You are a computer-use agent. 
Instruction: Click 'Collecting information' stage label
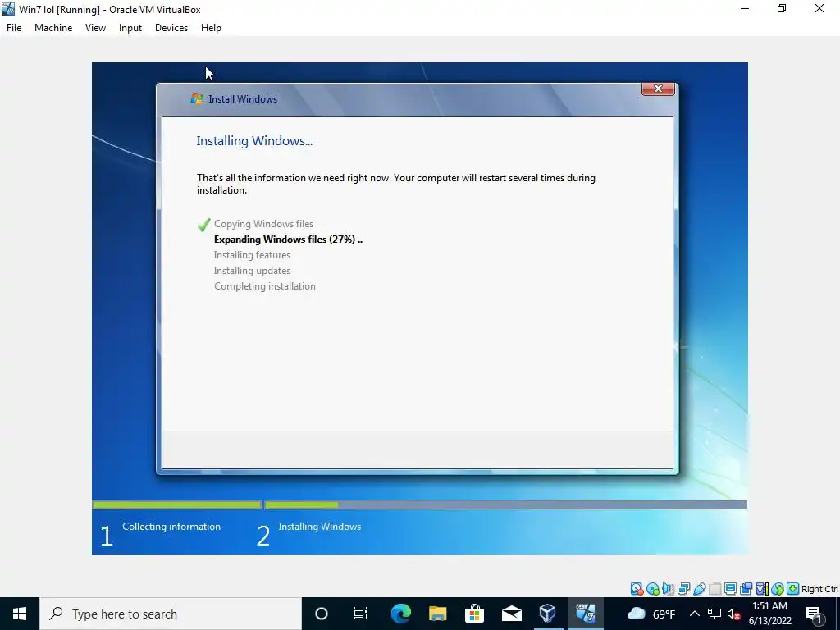point(171,527)
